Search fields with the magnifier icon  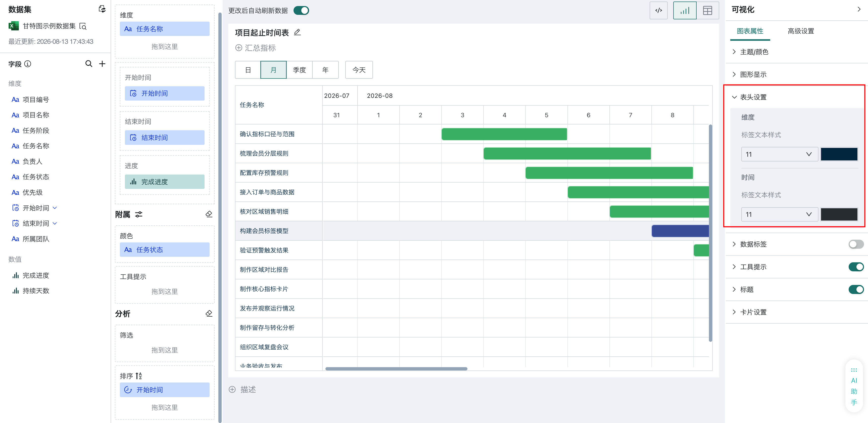89,64
